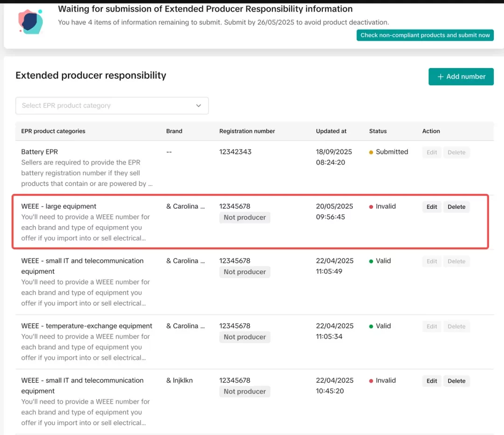Click the Updated at column header
Viewport: 504px width, 435px height.
(331, 131)
